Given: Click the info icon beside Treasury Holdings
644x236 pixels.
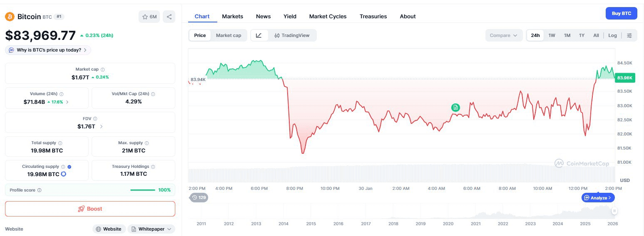Looking at the screenshot, I should tap(153, 167).
